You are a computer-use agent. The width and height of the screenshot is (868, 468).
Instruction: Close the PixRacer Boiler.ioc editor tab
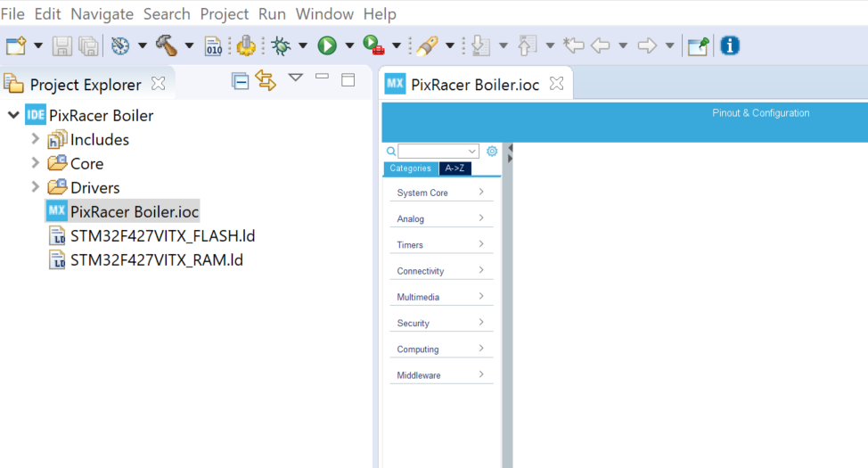pyautogui.click(x=556, y=84)
